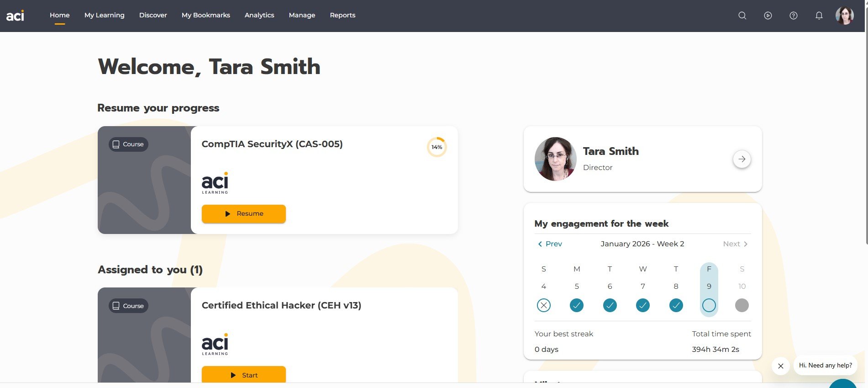This screenshot has height=388, width=868.
Task: Click the Course badge on the Certified Ethical Hacker card
Action: [x=128, y=306]
